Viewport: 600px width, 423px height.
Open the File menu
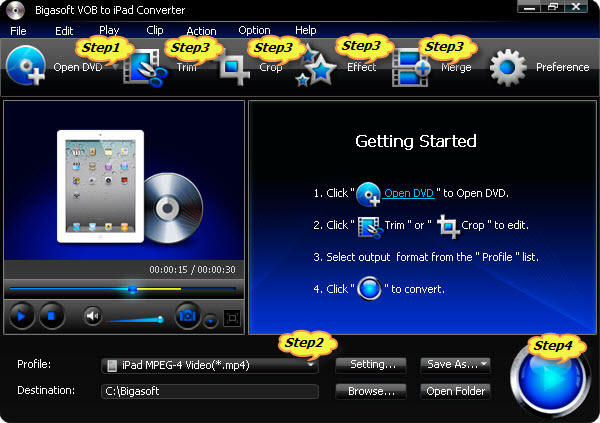[x=18, y=31]
